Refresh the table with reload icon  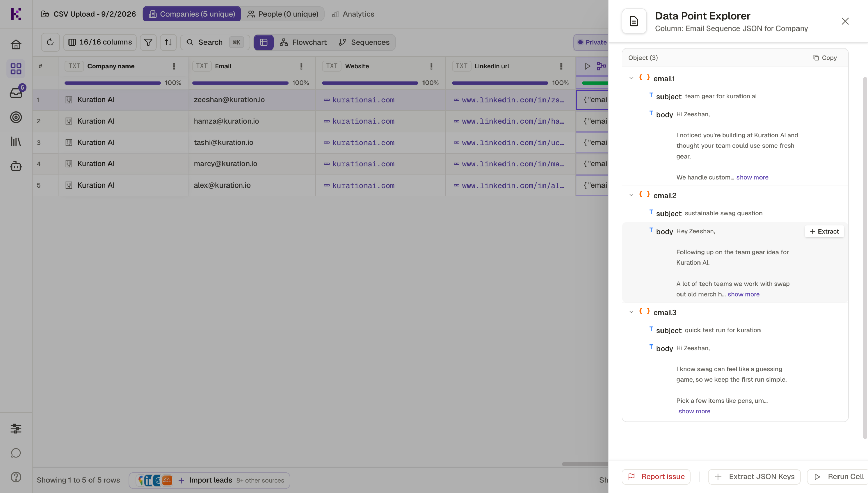[50, 42]
